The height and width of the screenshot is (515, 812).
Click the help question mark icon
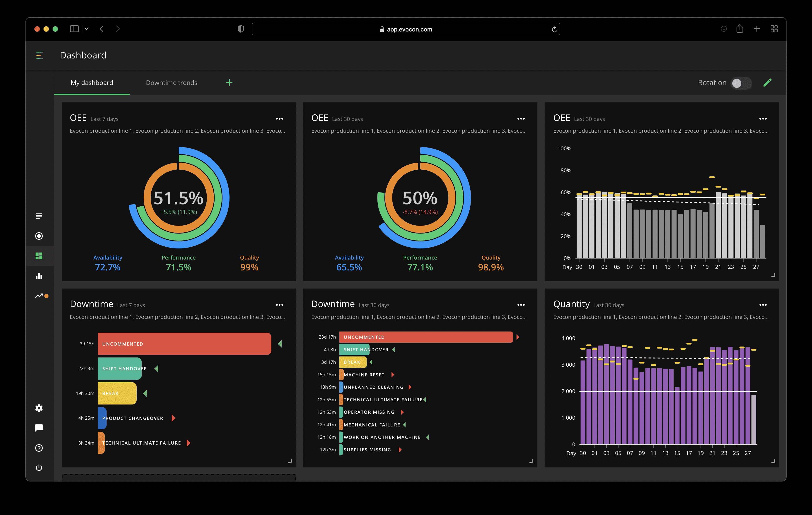tap(39, 448)
